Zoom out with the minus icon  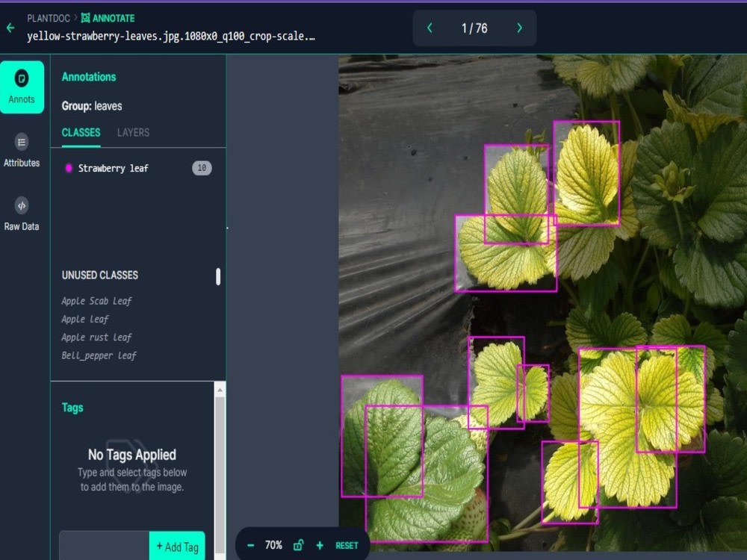252,545
